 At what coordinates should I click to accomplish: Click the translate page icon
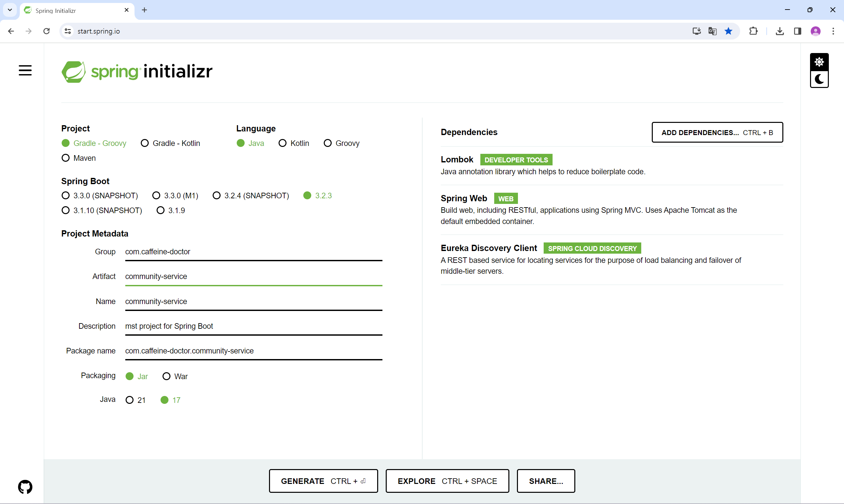[x=712, y=31]
